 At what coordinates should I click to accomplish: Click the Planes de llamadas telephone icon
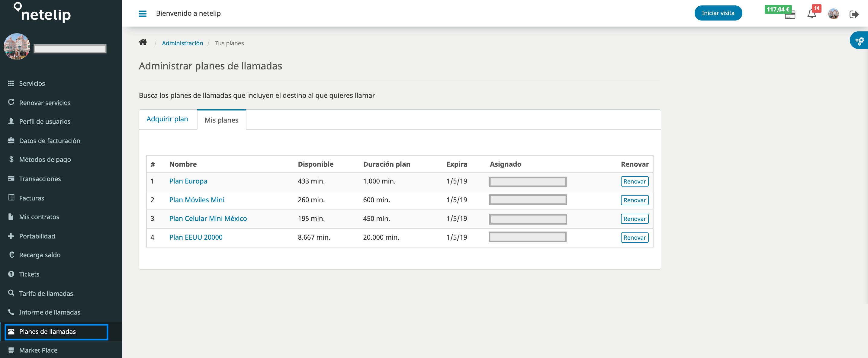(x=11, y=331)
